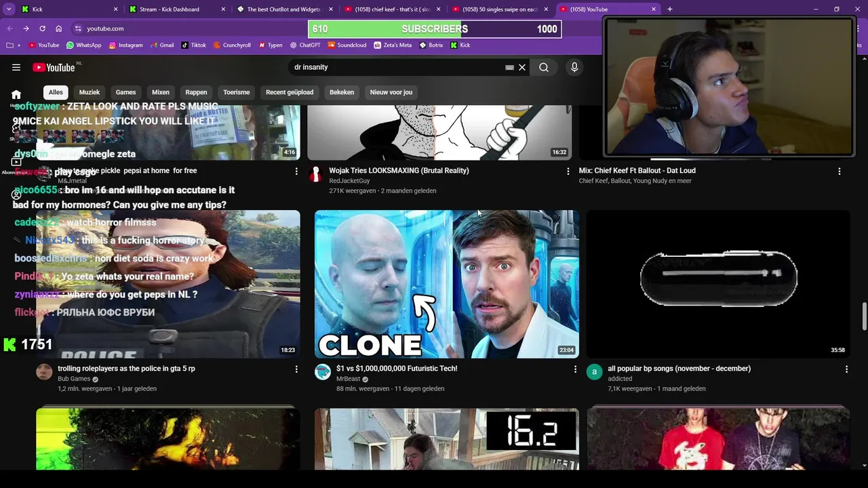Screen dimensions: 868x488
Task: Open the addicted channel name link
Action: pyautogui.click(x=620, y=379)
